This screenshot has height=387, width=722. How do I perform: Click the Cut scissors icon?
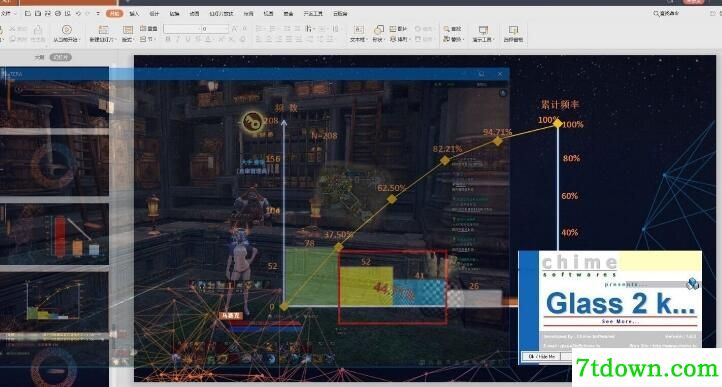point(13,29)
